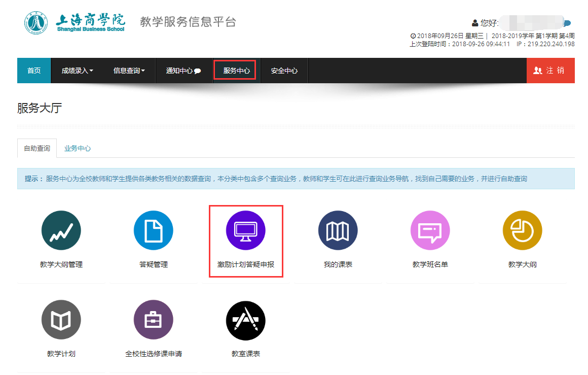Expand the 成绩录入 dropdown menu
Screen dimensions: 588x375
coord(77,71)
